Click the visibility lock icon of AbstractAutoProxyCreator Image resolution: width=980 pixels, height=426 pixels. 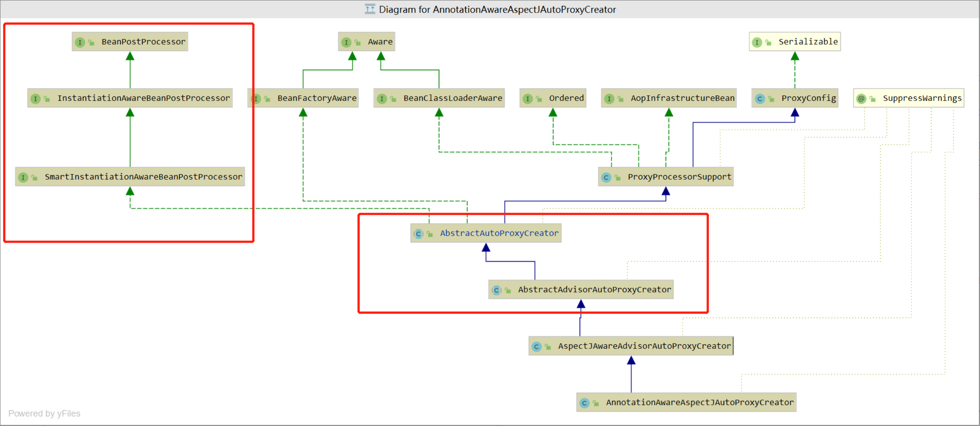click(430, 233)
